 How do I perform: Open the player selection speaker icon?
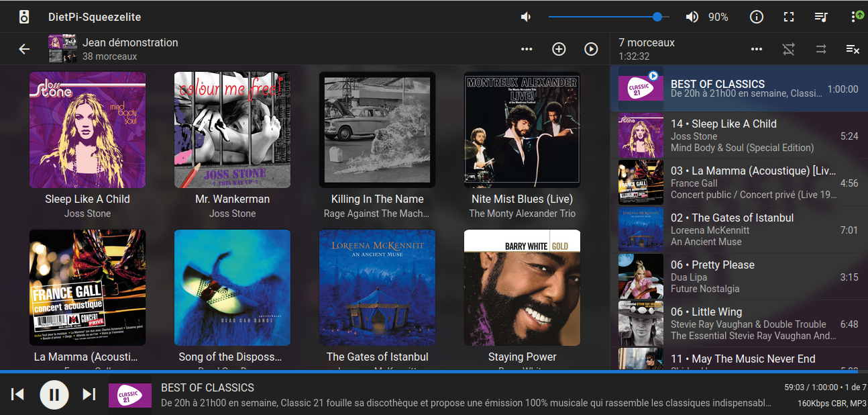(24, 17)
